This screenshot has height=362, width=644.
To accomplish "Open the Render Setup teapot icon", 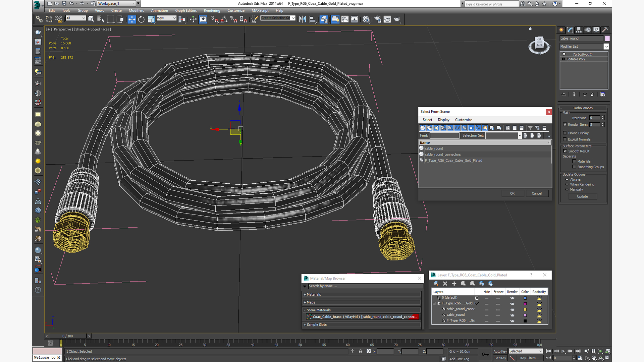I will [x=378, y=19].
